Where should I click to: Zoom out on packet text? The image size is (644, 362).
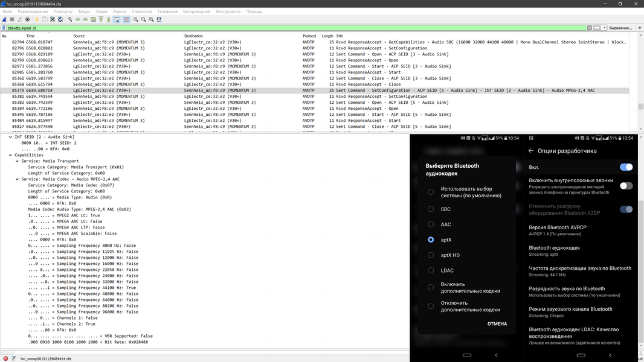tap(143, 19)
